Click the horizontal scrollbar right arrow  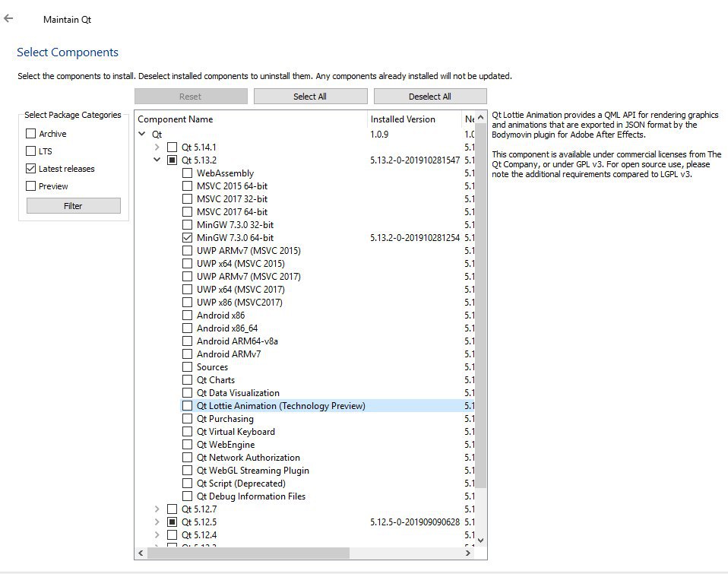(x=468, y=553)
